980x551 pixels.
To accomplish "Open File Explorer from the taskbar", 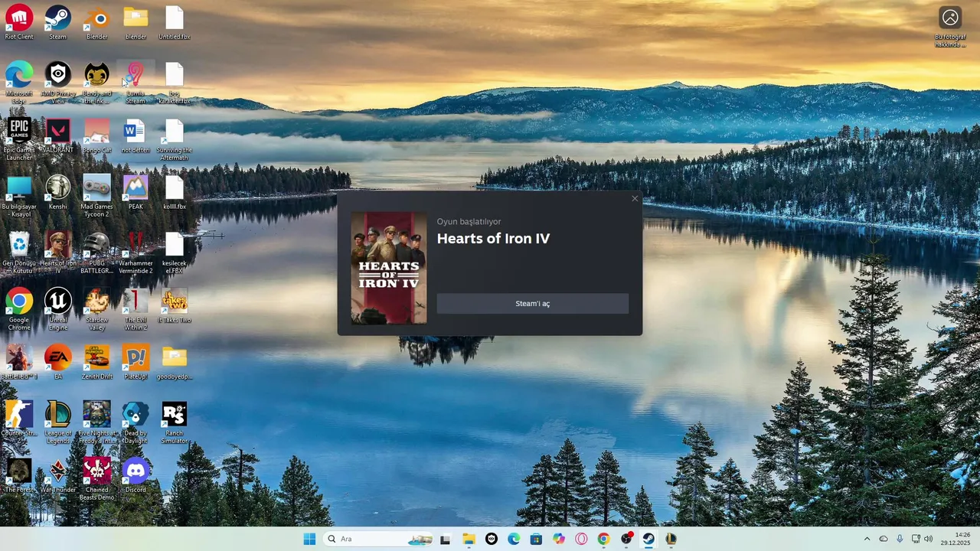I will tap(469, 539).
